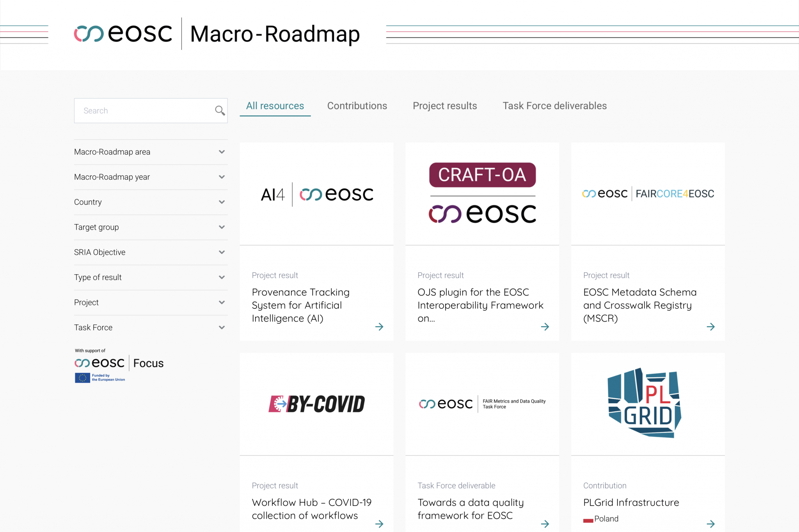The width and height of the screenshot is (799, 532).
Task: Open PLGrid Infrastructure title link
Action: [631, 502]
